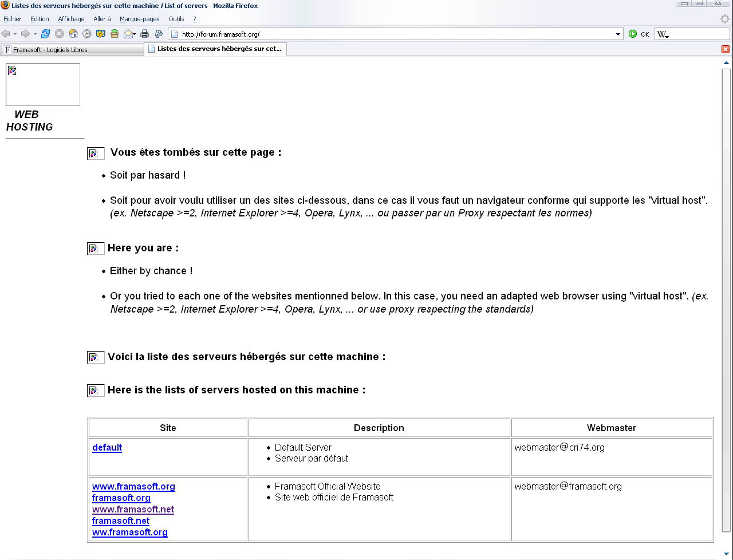Click the OK go button label

(x=645, y=34)
